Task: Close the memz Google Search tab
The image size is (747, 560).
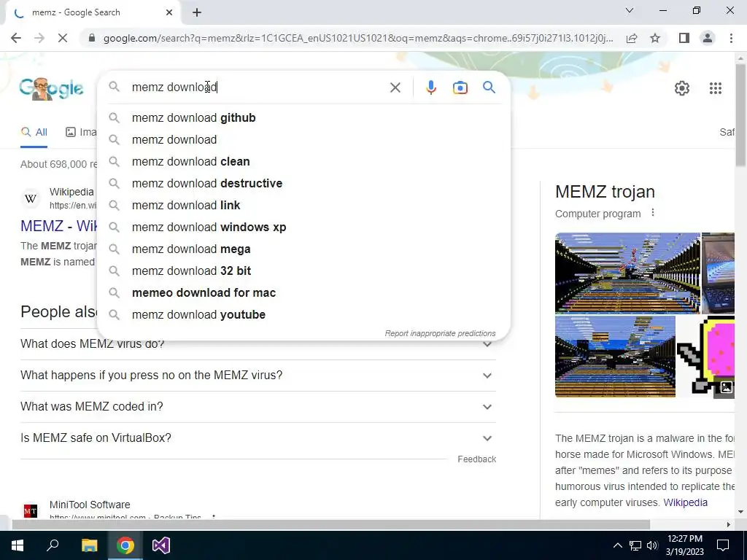Action: 169,12
